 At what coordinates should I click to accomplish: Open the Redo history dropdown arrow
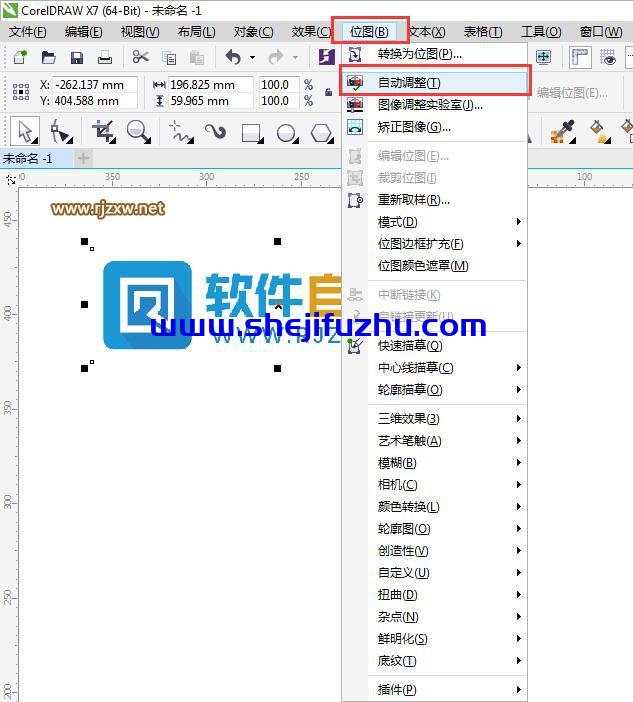click(x=295, y=57)
